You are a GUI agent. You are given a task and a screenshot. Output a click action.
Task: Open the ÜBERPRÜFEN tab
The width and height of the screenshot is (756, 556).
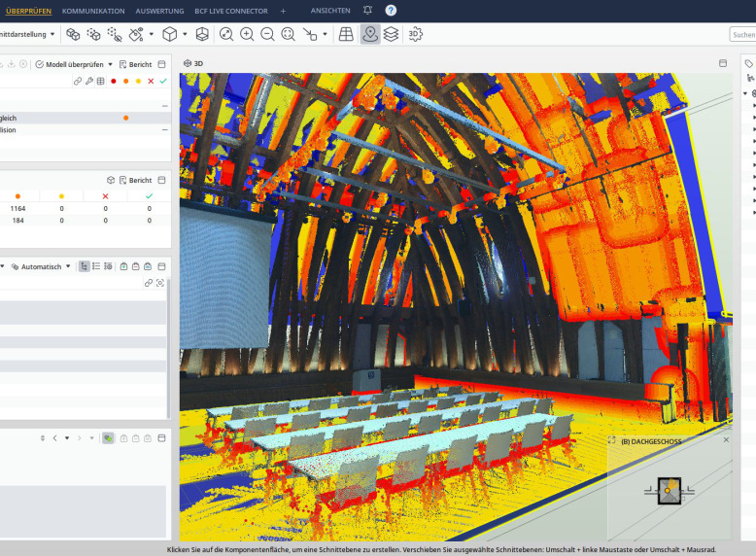[x=28, y=11]
